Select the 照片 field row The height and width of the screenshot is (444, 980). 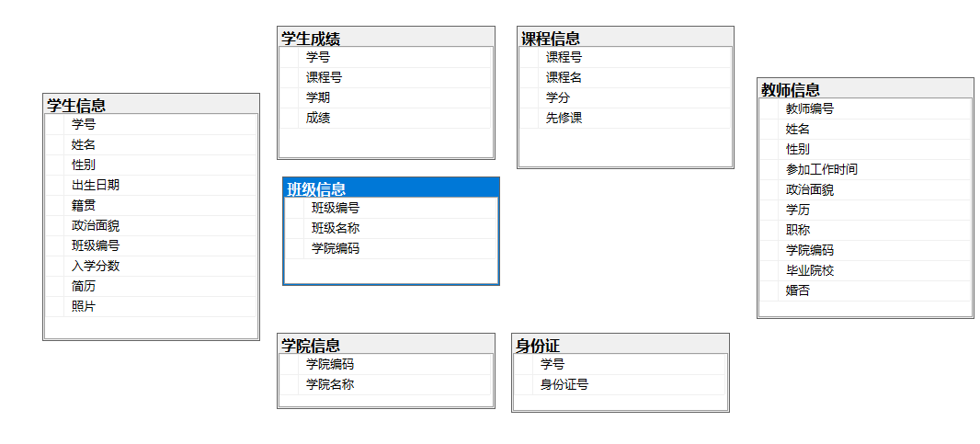point(151,306)
